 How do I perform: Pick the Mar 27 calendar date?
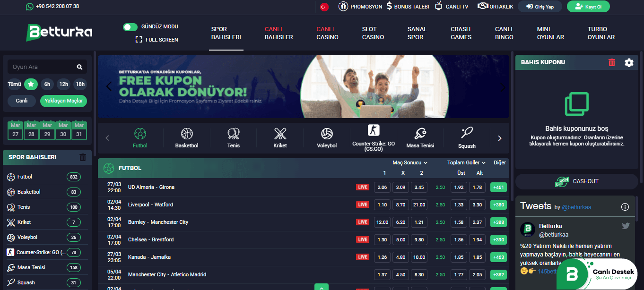click(15, 131)
